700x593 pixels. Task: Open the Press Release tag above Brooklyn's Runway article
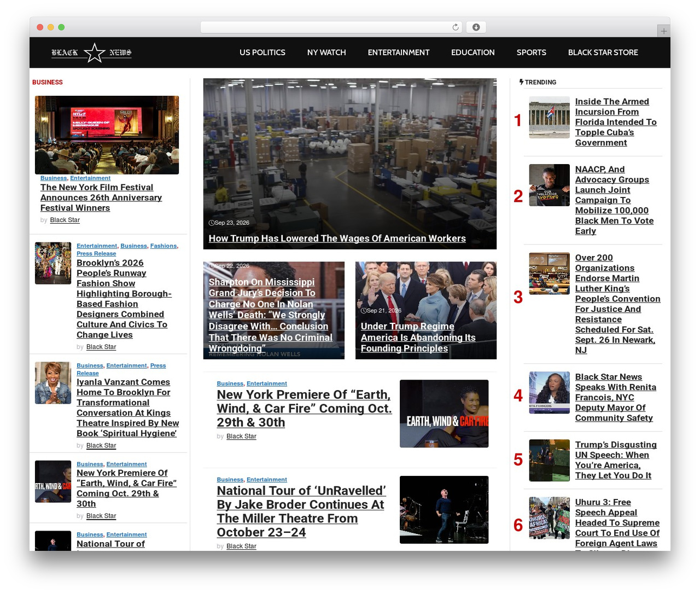click(96, 254)
